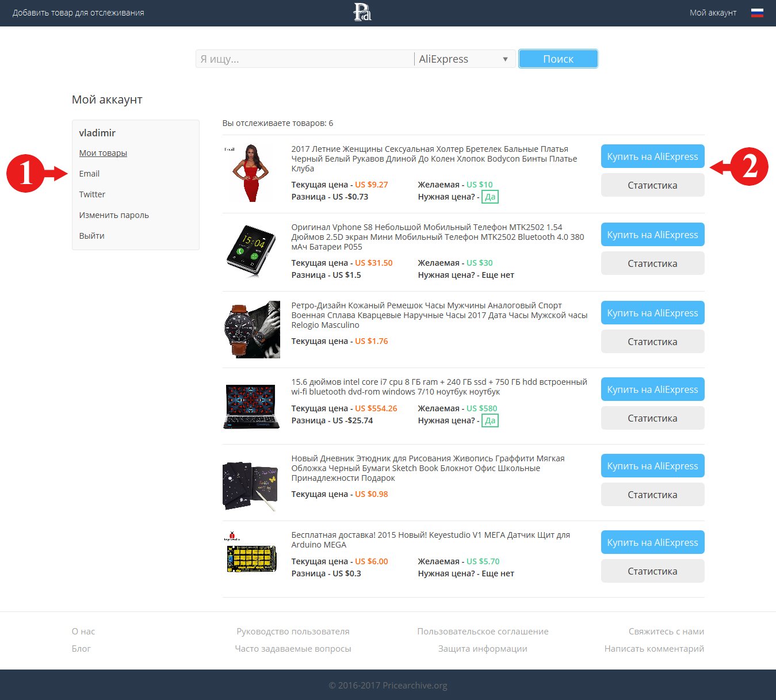Click current price US $6.00
This screenshot has height=700, width=776.
tap(372, 561)
